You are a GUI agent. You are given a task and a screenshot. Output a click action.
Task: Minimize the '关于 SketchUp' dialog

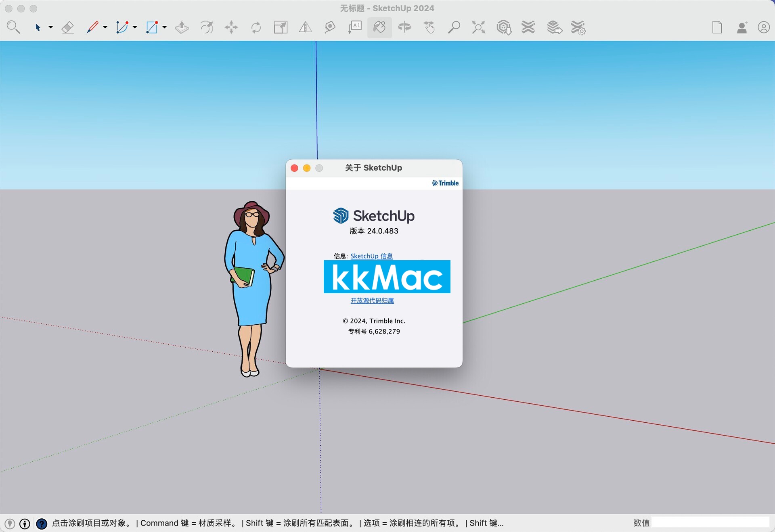click(x=307, y=168)
